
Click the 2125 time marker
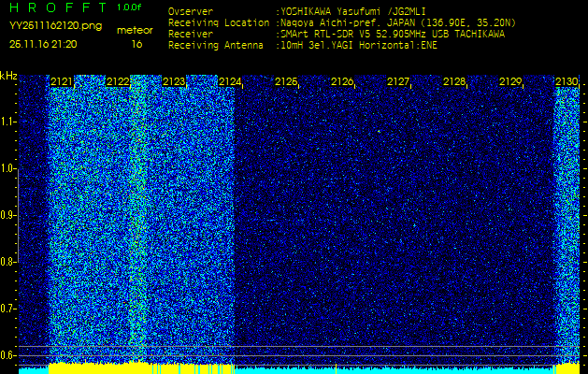[x=286, y=81]
